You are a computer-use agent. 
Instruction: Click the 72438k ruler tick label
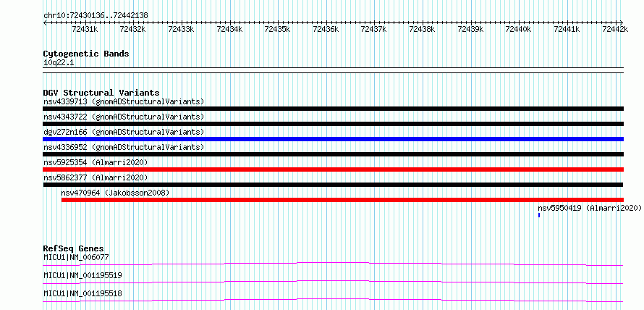(422, 29)
